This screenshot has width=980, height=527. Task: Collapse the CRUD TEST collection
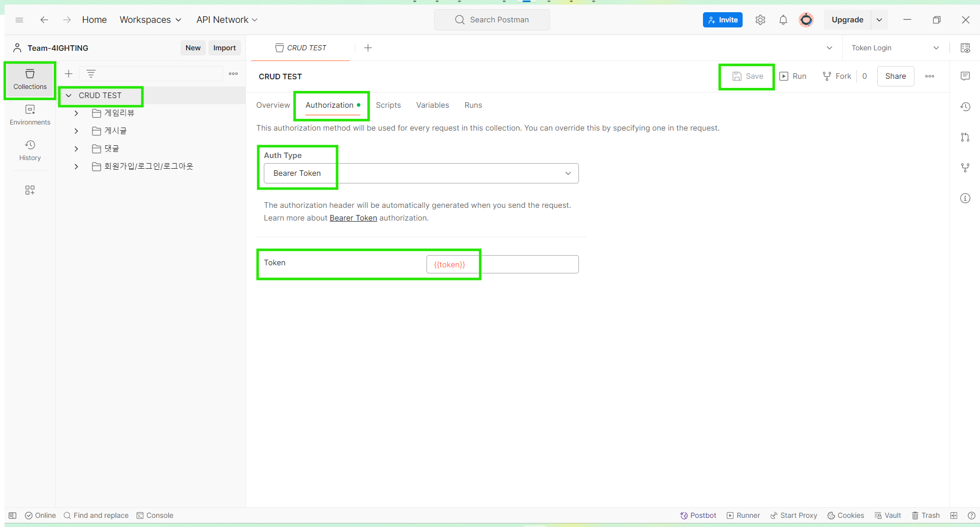(69, 96)
